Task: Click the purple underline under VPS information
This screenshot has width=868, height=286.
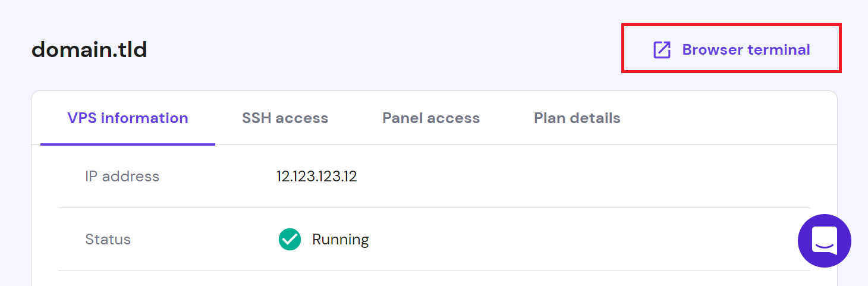Action: (128, 144)
